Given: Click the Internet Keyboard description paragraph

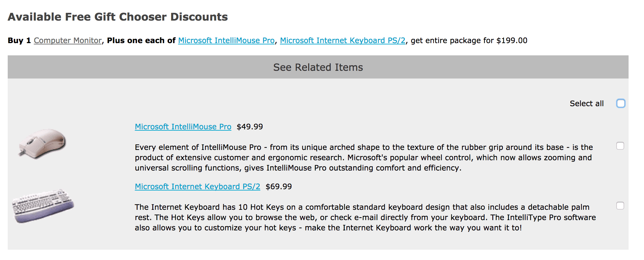Looking at the screenshot, I should point(365,218).
